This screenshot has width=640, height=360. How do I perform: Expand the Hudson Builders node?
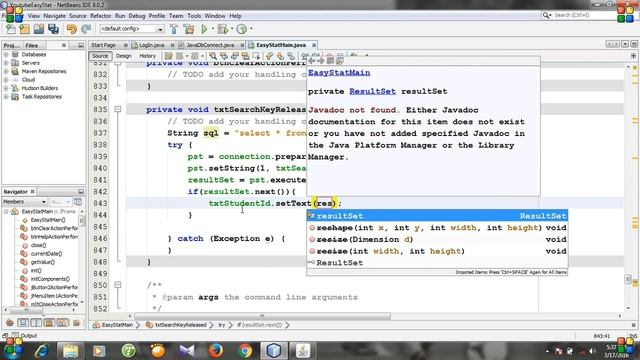click(6, 88)
